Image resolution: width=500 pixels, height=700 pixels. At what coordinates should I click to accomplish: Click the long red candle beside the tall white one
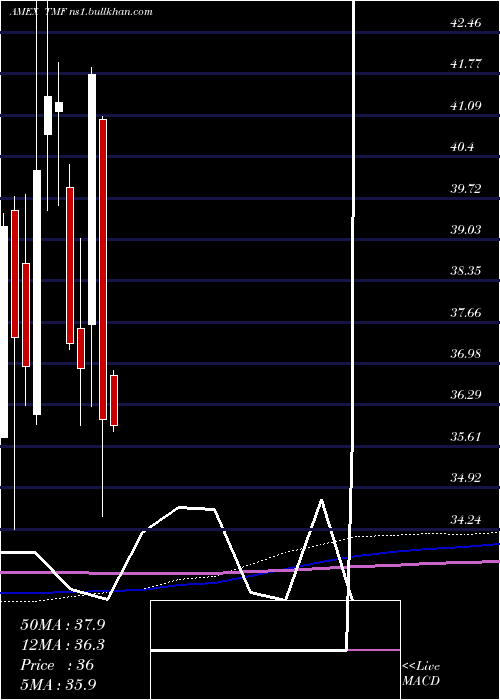click(x=103, y=270)
